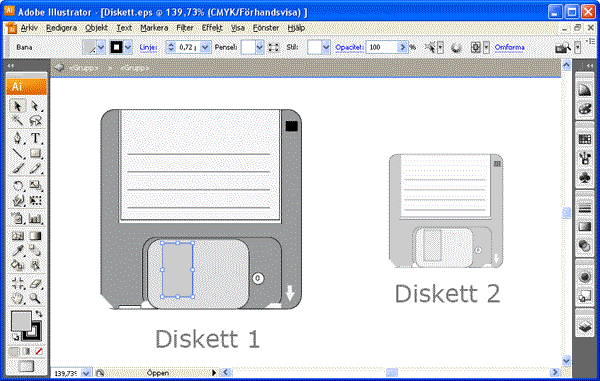
Task: Select the Column Graph tool
Action: pos(35,218)
